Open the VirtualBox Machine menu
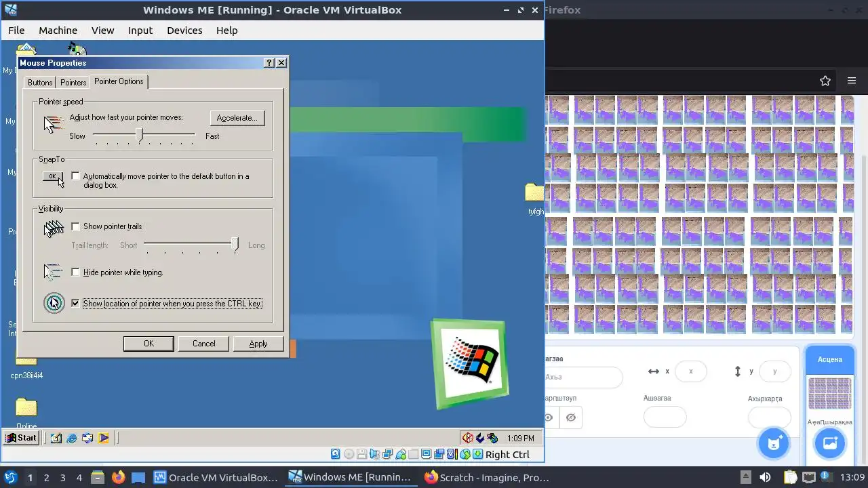The height and width of the screenshot is (488, 868). [x=58, y=30]
